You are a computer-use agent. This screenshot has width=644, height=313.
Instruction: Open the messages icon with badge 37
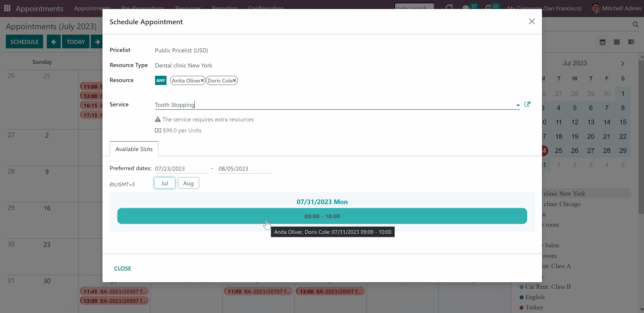click(466, 8)
